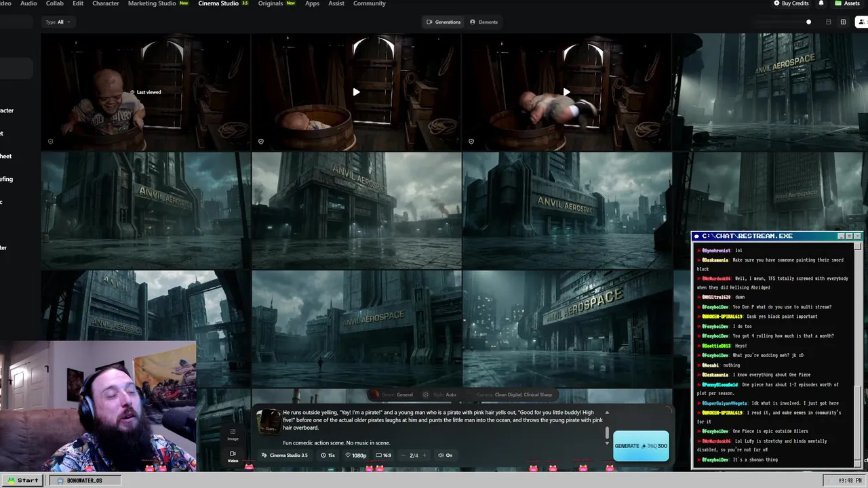The width and height of the screenshot is (868, 488).
Task: Select the Cinema Studio tab
Action: coord(223,3)
